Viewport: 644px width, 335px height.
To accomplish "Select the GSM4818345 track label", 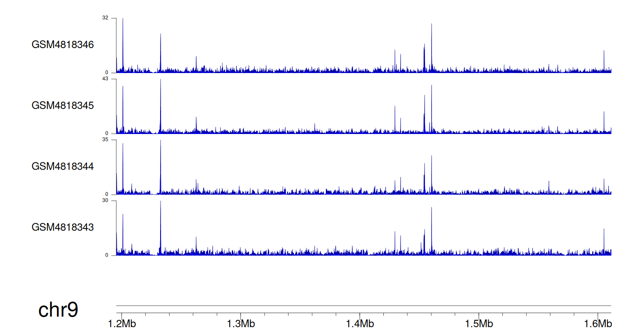I will pyautogui.click(x=63, y=105).
